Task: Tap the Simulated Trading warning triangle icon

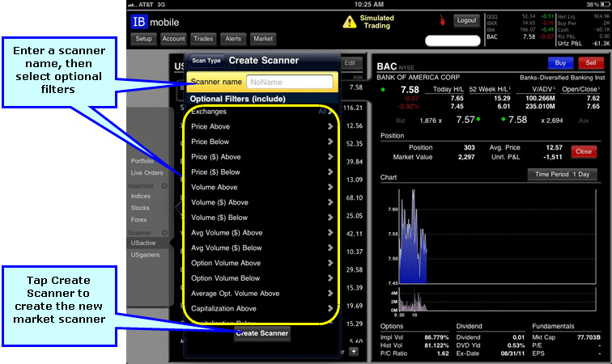Action: pyautogui.click(x=350, y=22)
